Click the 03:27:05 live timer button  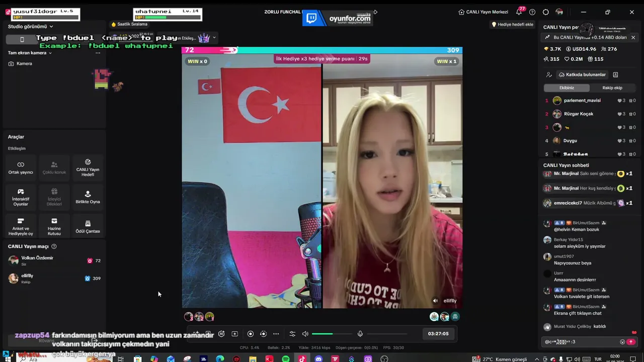click(438, 333)
